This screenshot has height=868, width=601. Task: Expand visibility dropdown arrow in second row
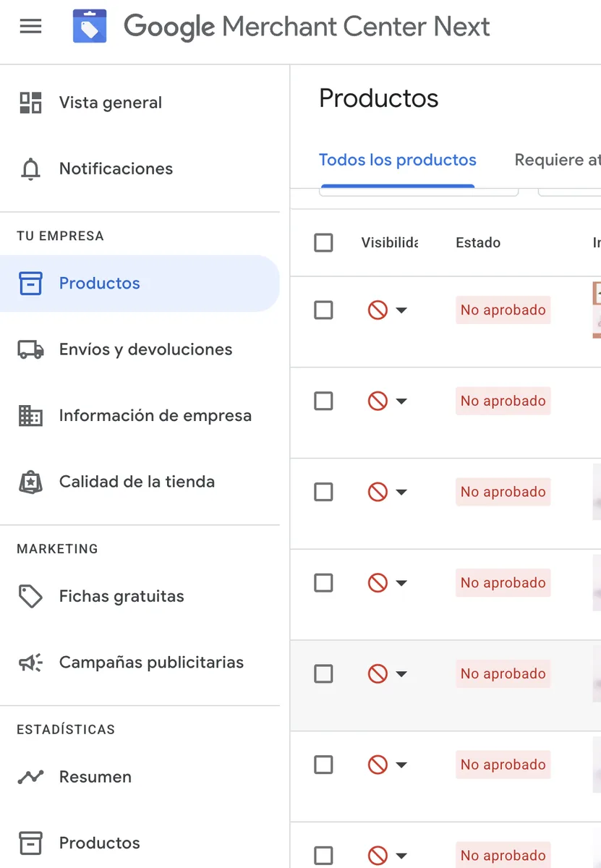[x=401, y=401]
